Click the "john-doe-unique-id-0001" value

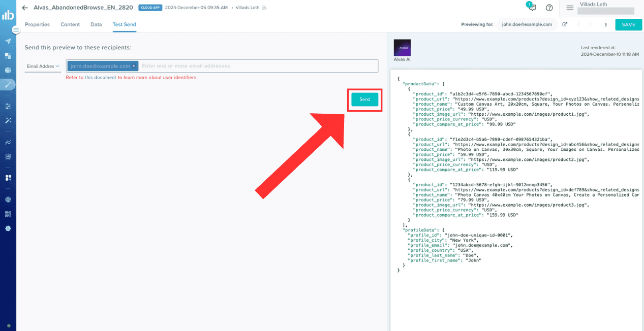(x=479, y=235)
